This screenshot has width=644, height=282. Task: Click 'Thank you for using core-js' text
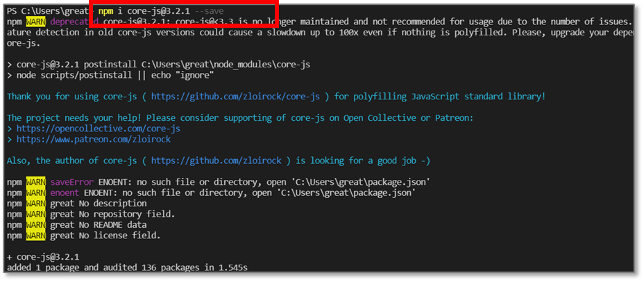tap(72, 97)
